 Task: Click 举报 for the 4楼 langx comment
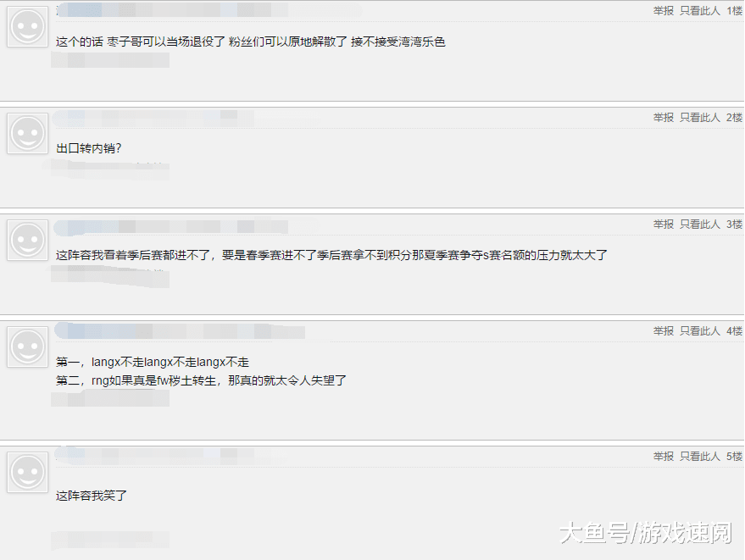664,331
